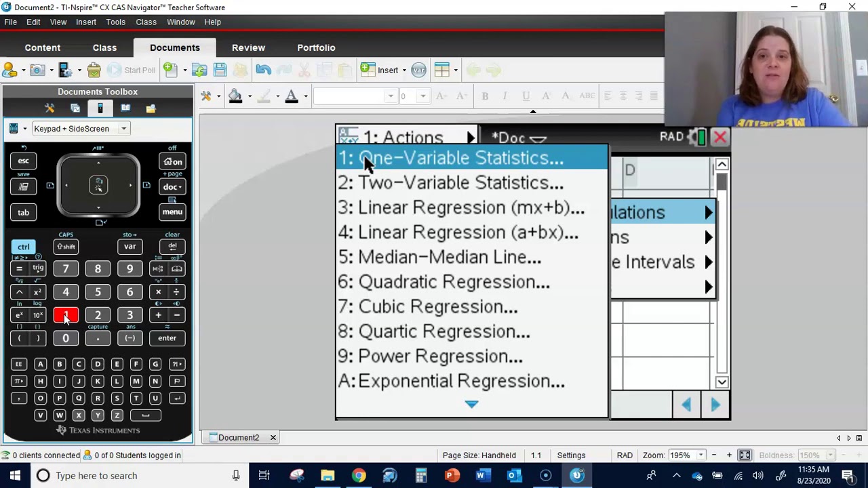This screenshot has width=868, height=488.
Task: Choose Two-Variable Statistics menu entry
Action: pyautogui.click(x=472, y=182)
